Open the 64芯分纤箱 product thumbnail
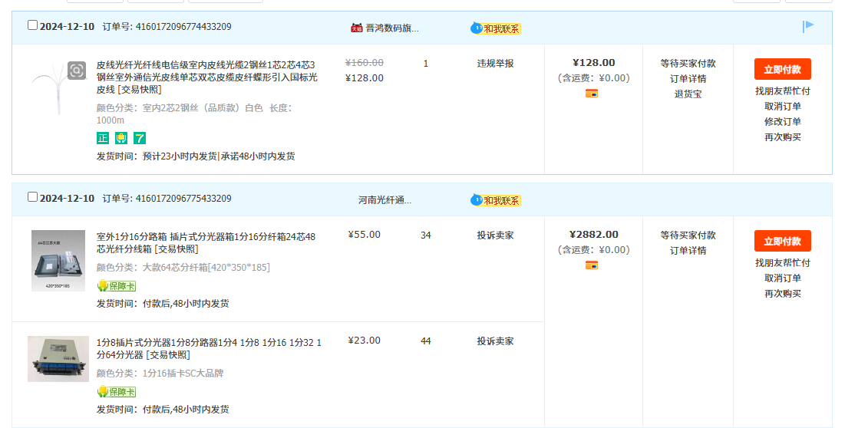 tap(58, 261)
